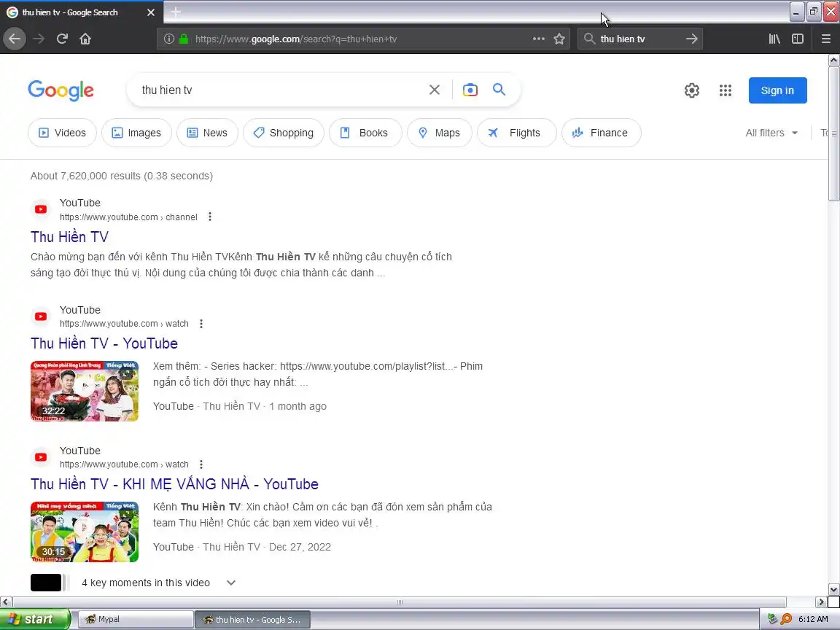Click the vertical scrollbar up arrow
840x630 pixels.
(833, 61)
